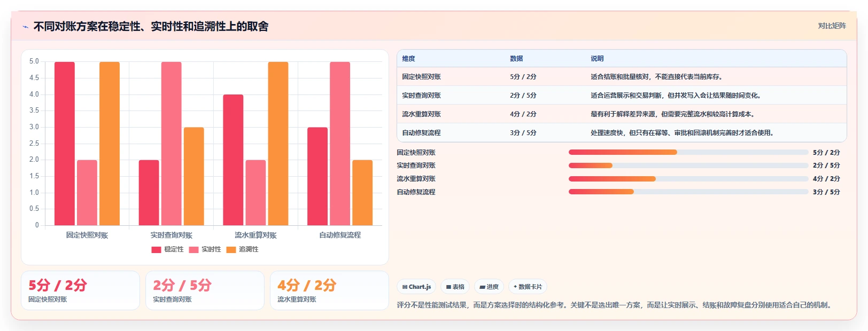Click the pink 实时性 bar for 实时查询对账
The height and width of the screenshot is (331, 868).
coord(172,144)
